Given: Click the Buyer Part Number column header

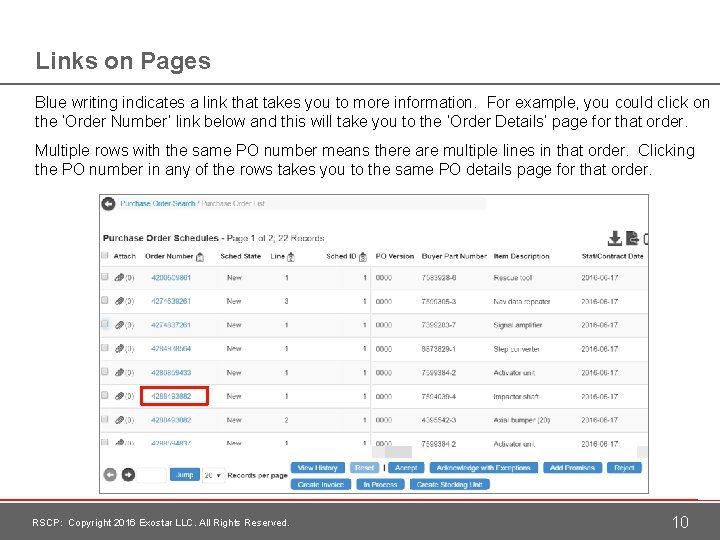Looking at the screenshot, I should click(454, 256).
